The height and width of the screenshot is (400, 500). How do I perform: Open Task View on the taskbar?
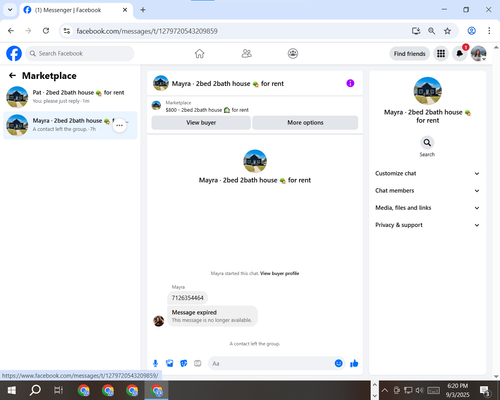58,390
